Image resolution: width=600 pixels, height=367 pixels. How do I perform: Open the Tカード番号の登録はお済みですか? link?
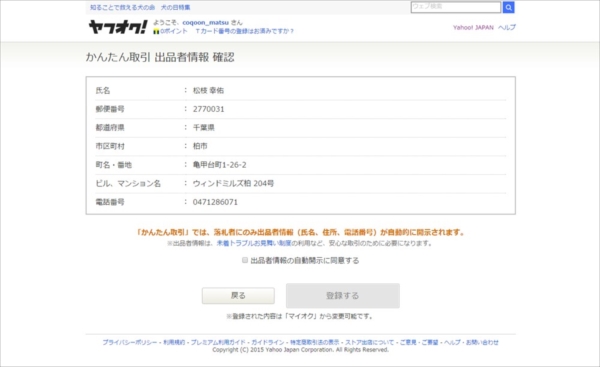coord(245,31)
